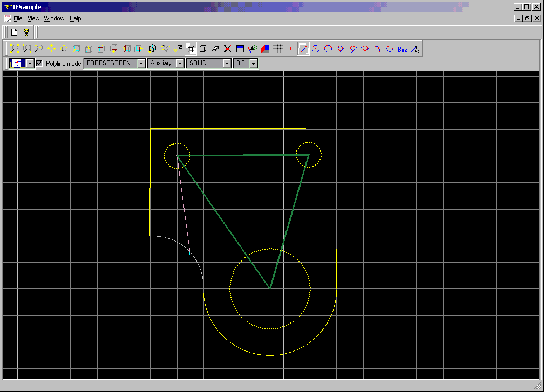The height and width of the screenshot is (392, 544).
Task: Minimize the inner document window
Action: click(519, 18)
